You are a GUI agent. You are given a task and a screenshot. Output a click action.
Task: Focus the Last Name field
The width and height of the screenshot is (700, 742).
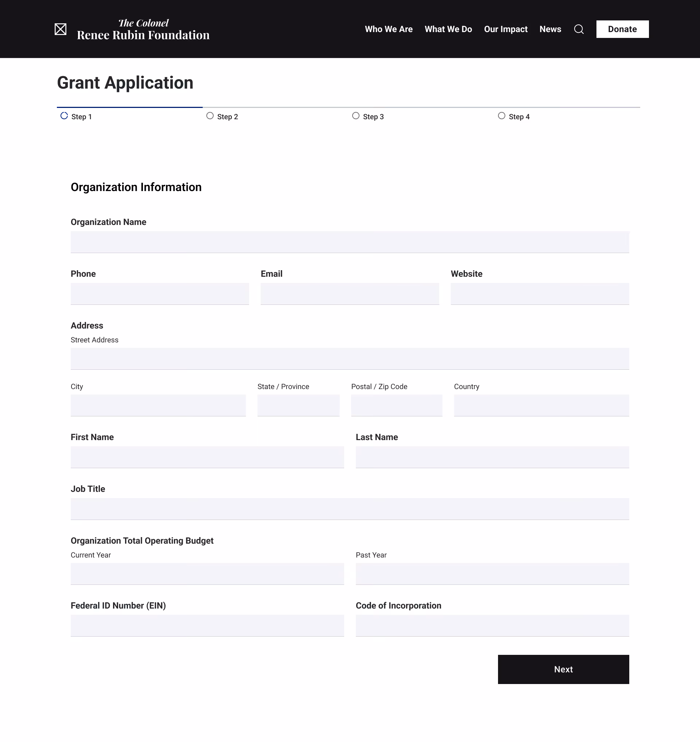(x=493, y=457)
